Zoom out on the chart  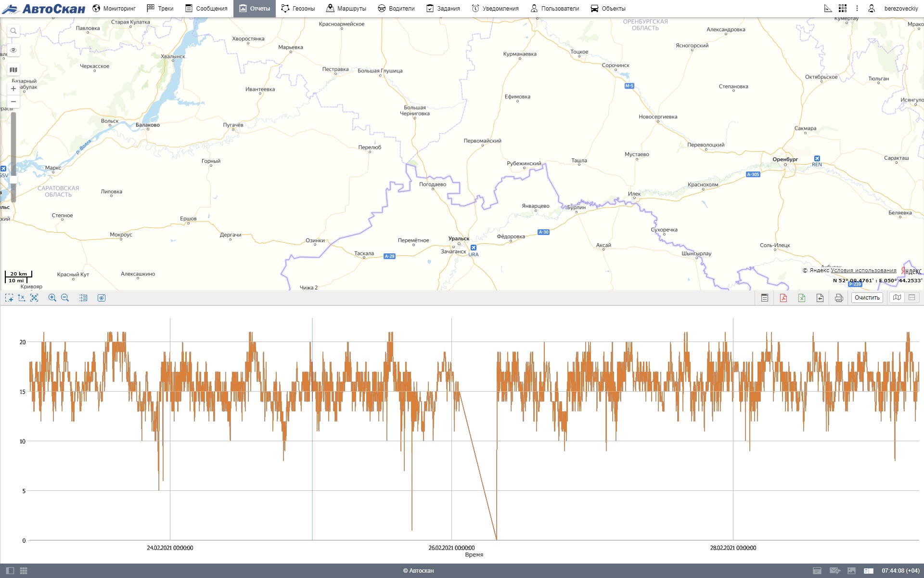pyautogui.click(x=65, y=298)
